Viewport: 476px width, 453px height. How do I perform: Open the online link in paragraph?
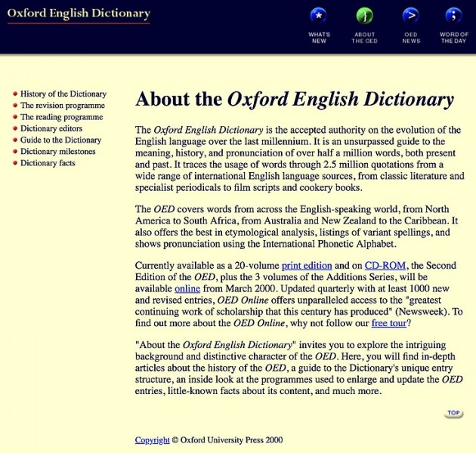coord(187,288)
